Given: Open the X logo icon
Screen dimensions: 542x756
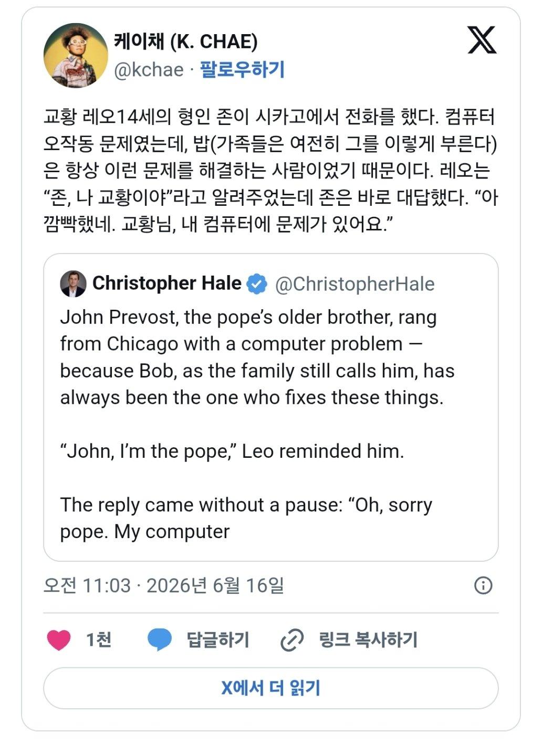Looking at the screenshot, I should (482, 40).
